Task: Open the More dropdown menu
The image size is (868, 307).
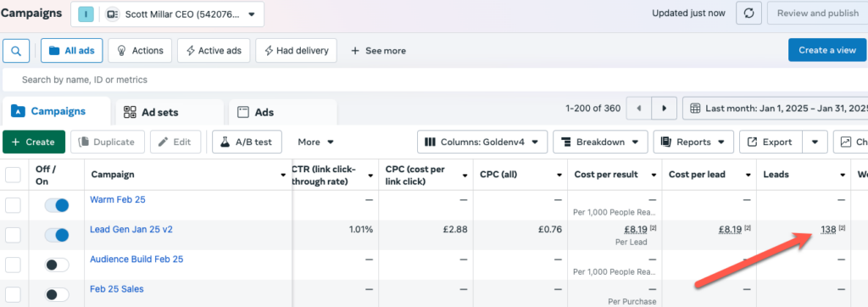Action: [x=315, y=142]
